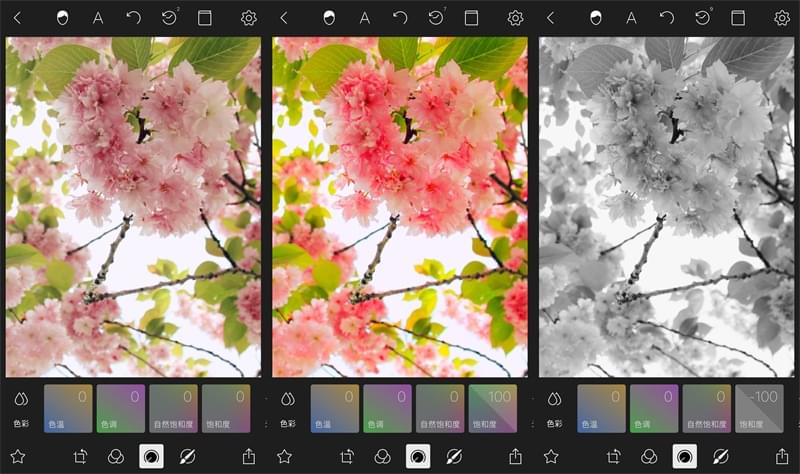Open edit history icon in the left screen
This screenshot has width=800, height=474.
click(x=168, y=18)
